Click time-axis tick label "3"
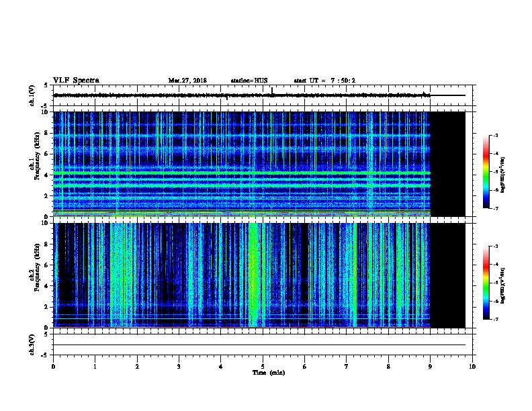 (x=179, y=367)
